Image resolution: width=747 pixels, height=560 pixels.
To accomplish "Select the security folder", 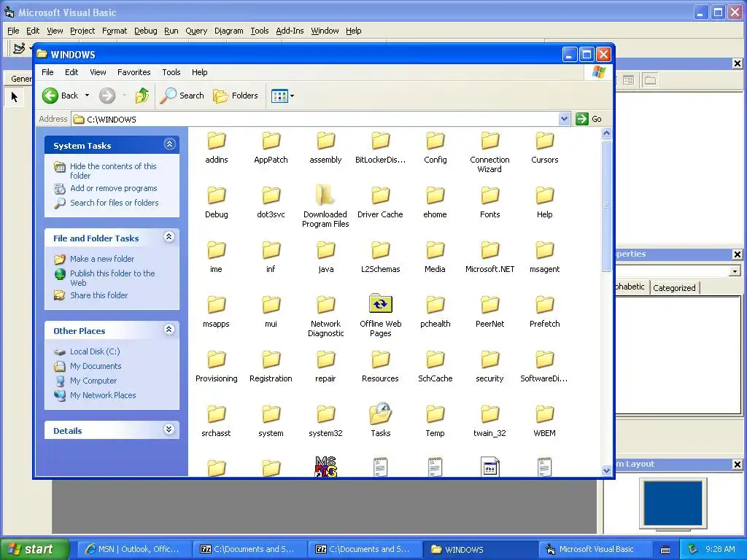I will (x=489, y=367).
